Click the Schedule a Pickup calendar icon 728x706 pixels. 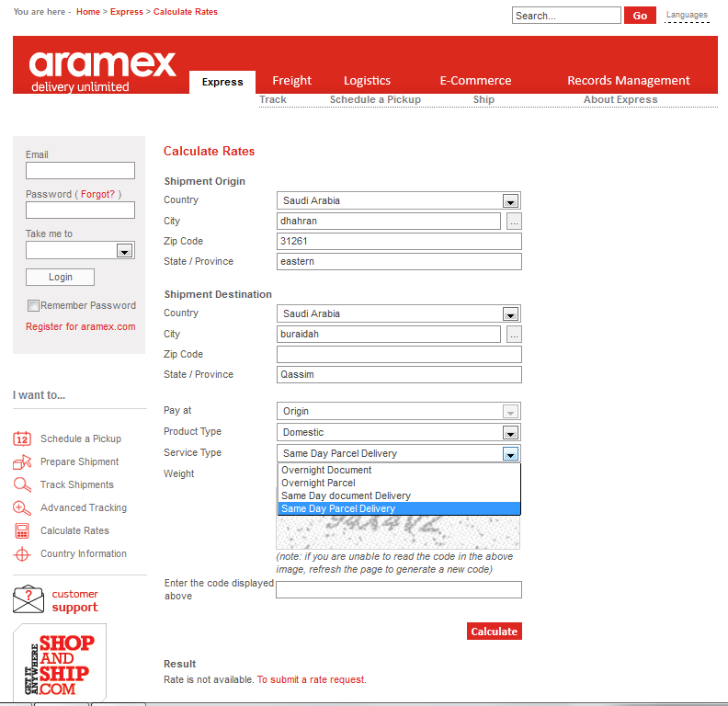click(23, 438)
